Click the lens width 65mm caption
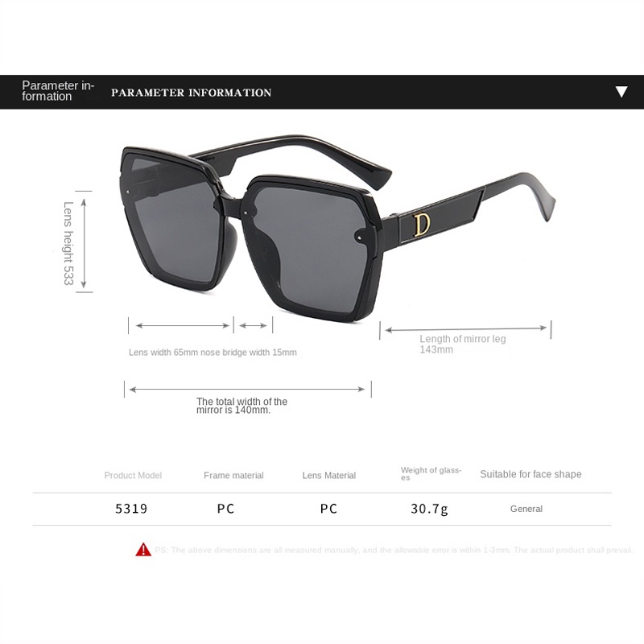This screenshot has height=644, width=644. click(x=163, y=353)
